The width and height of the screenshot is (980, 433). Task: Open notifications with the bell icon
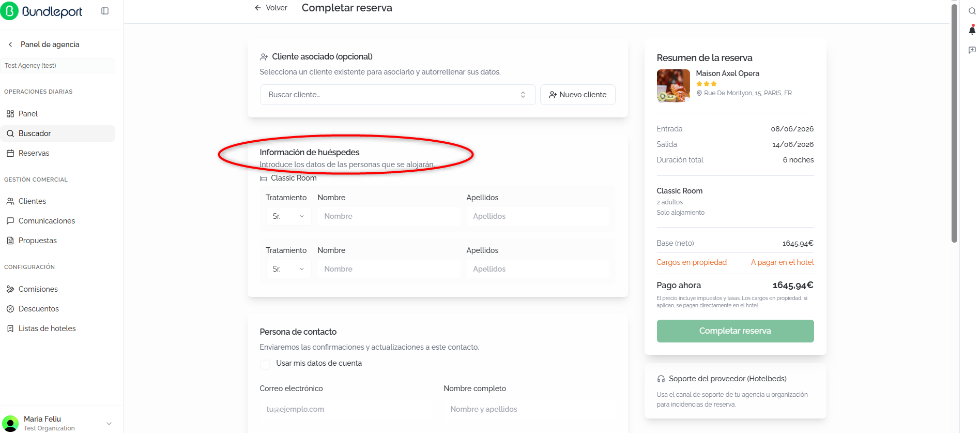pos(972,30)
